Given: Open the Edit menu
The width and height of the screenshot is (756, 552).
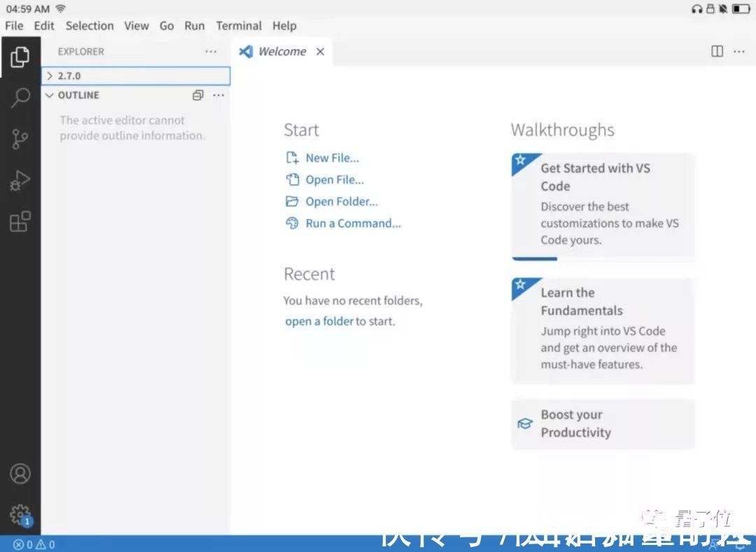Looking at the screenshot, I should pyautogui.click(x=44, y=26).
